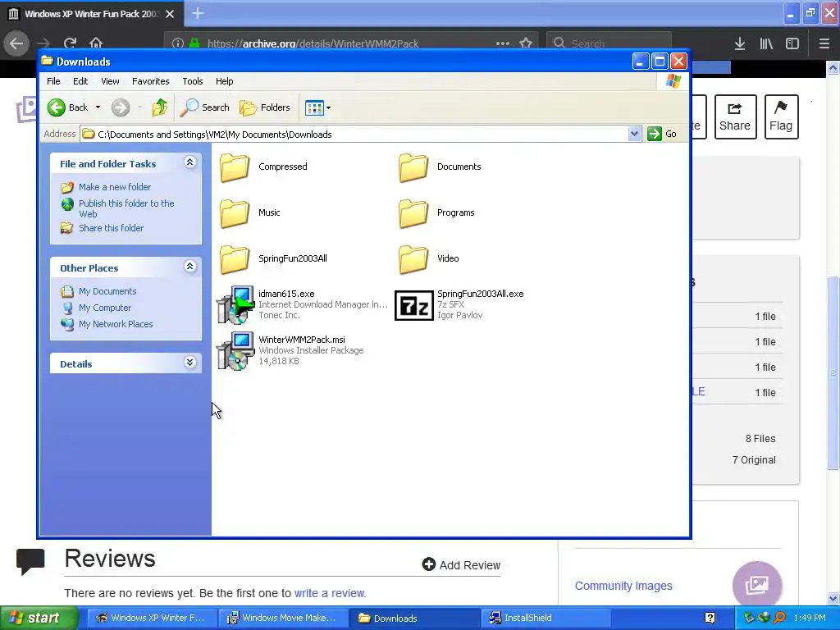Go up one folder level
Screen dimensions: 840x630
[x=160, y=107]
